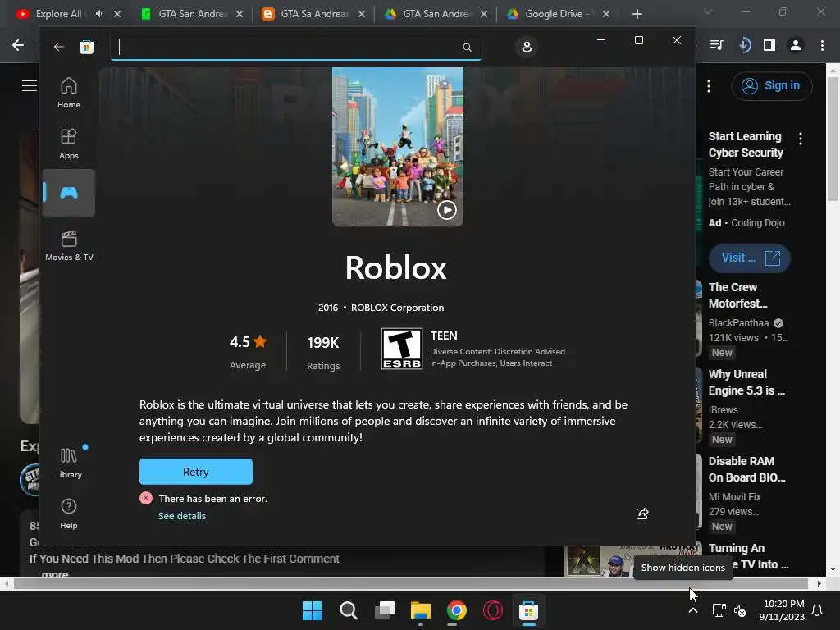Screen dimensions: 840x630
Task: Open Chrome media control icon
Action: coord(716,46)
